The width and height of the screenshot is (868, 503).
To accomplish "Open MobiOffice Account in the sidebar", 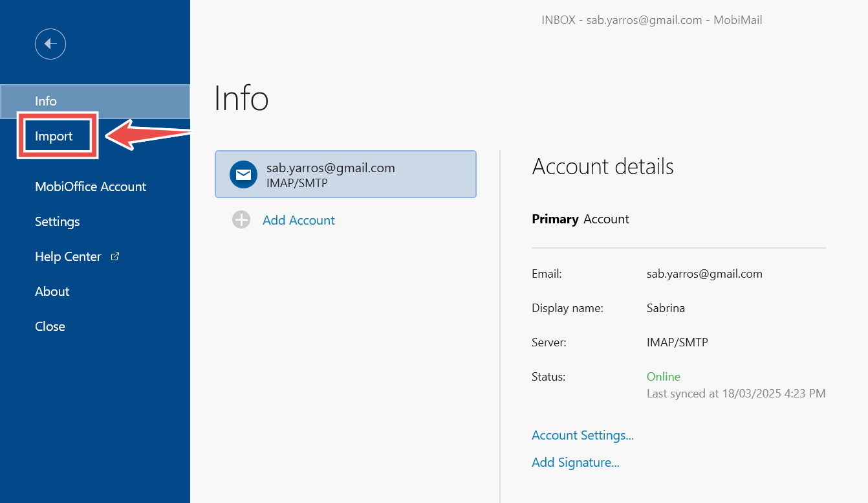I will click(x=91, y=186).
